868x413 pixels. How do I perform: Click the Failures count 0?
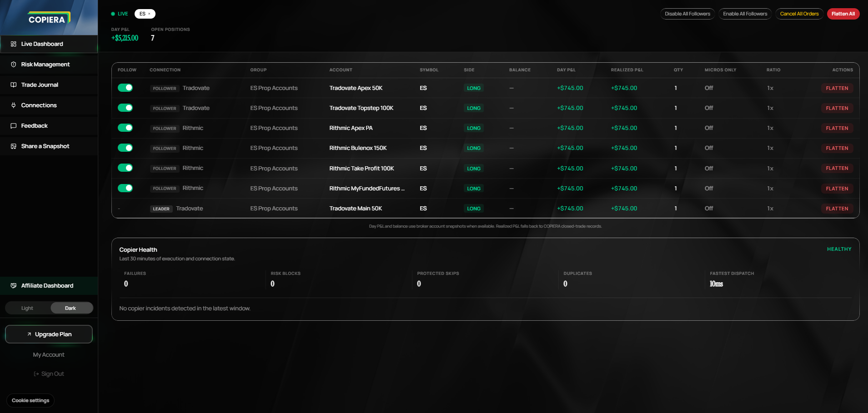pos(126,284)
